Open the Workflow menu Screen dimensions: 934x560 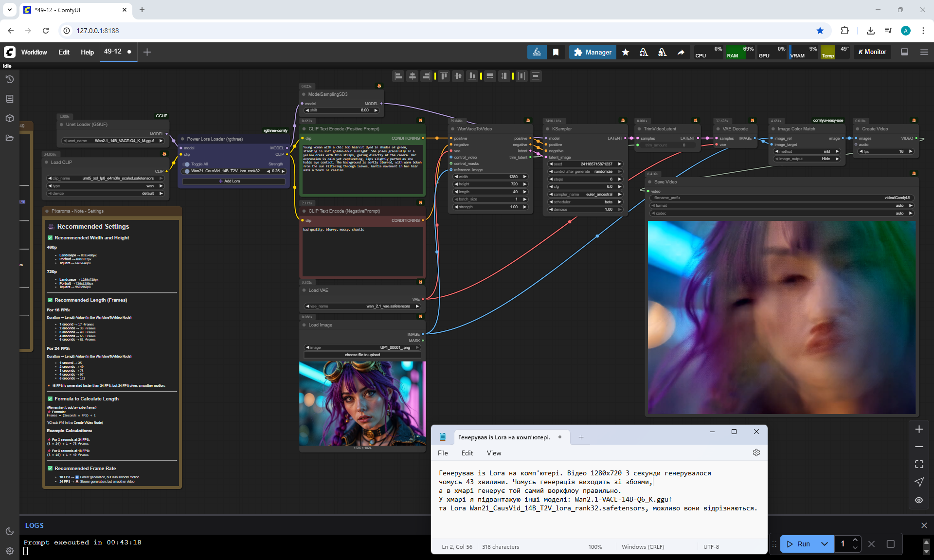(34, 52)
